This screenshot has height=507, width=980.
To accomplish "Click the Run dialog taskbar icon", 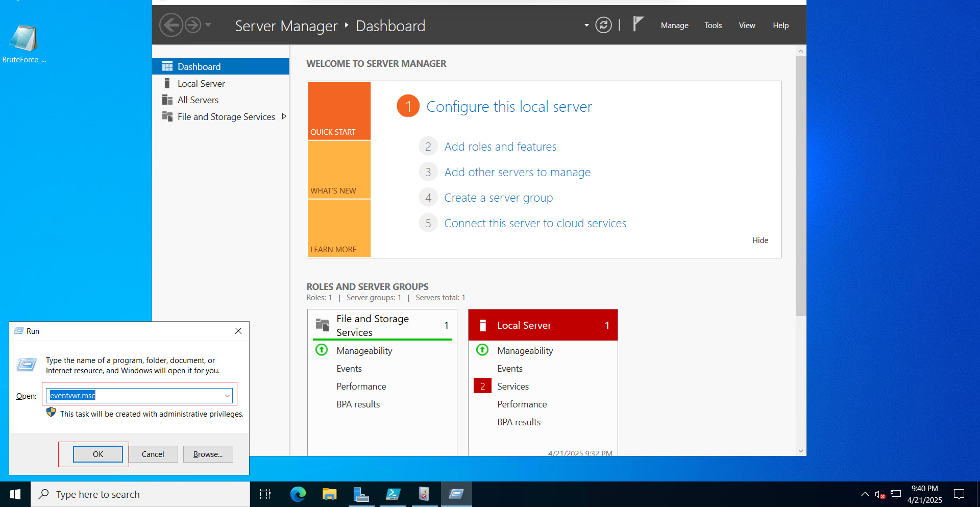I will (x=456, y=494).
